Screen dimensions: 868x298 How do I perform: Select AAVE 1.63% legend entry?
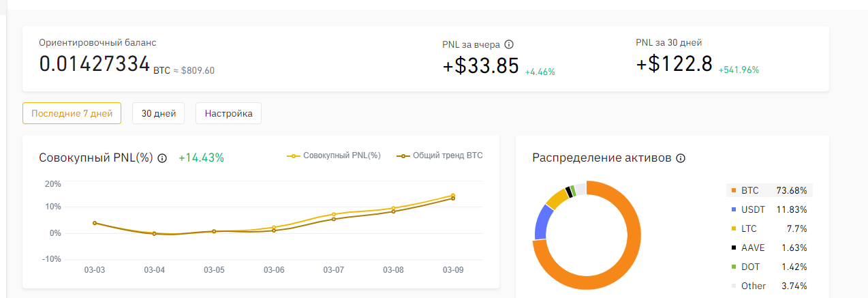[x=769, y=248]
